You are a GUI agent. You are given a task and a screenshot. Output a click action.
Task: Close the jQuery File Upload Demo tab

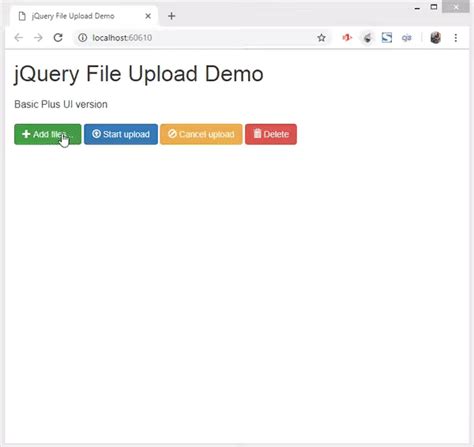(148, 16)
